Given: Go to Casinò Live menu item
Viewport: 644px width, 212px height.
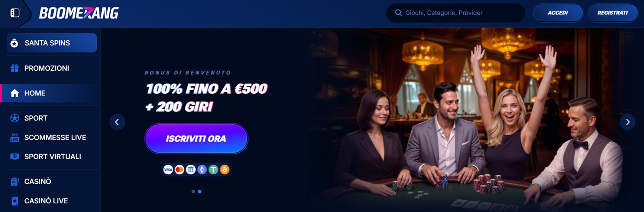Looking at the screenshot, I should 52,201.
